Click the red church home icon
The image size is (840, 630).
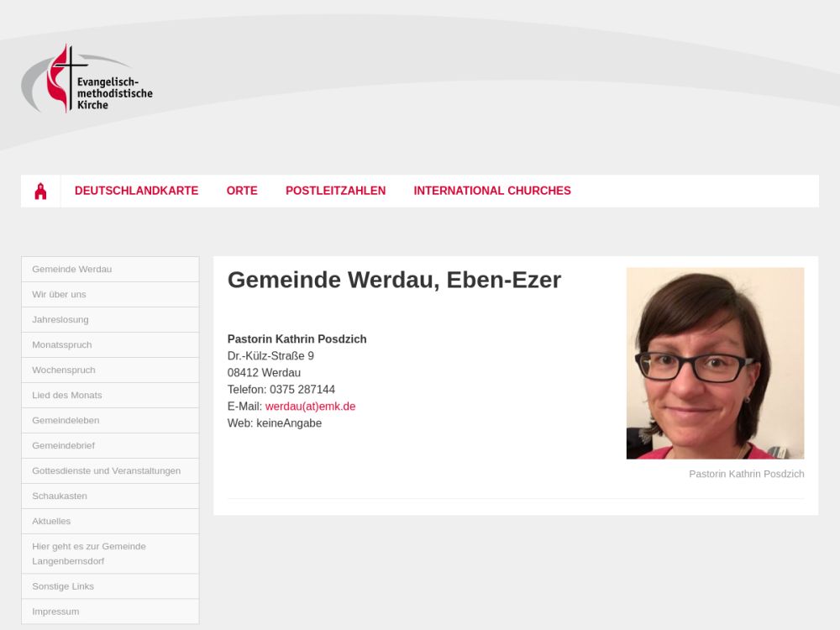coord(40,192)
